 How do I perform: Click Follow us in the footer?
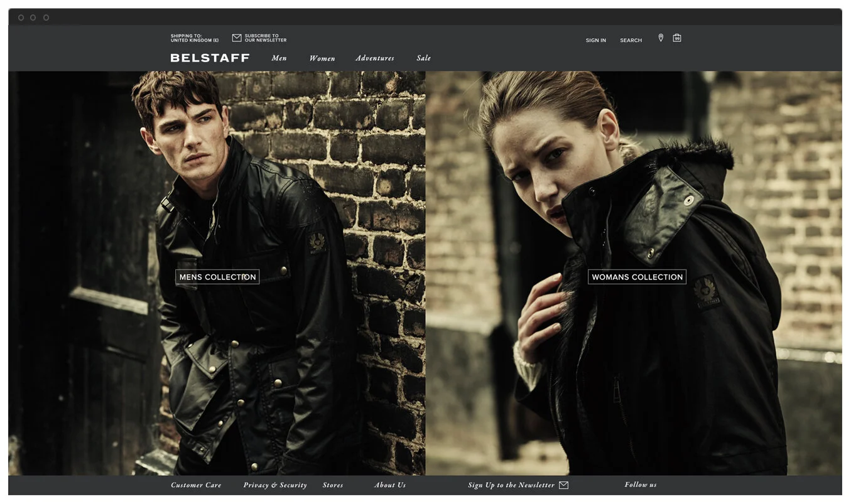pyautogui.click(x=641, y=485)
